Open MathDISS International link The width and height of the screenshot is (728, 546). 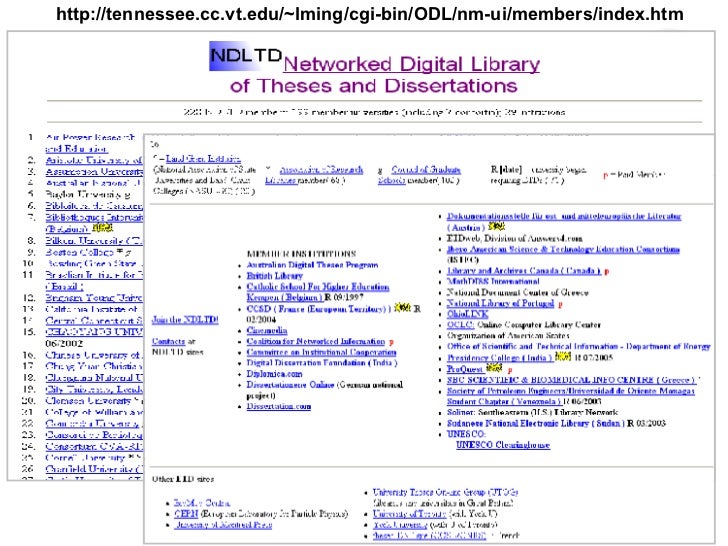coord(493,281)
